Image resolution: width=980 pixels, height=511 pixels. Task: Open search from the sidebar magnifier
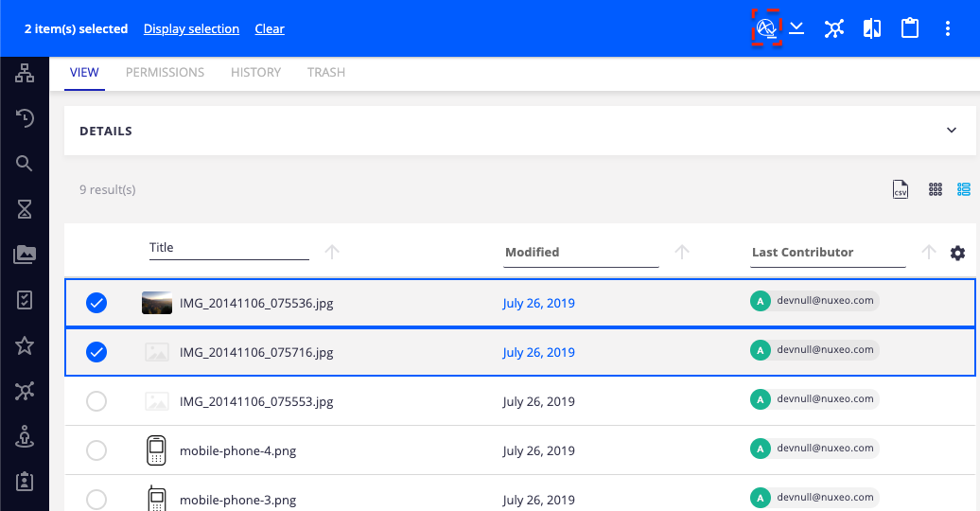[25, 164]
